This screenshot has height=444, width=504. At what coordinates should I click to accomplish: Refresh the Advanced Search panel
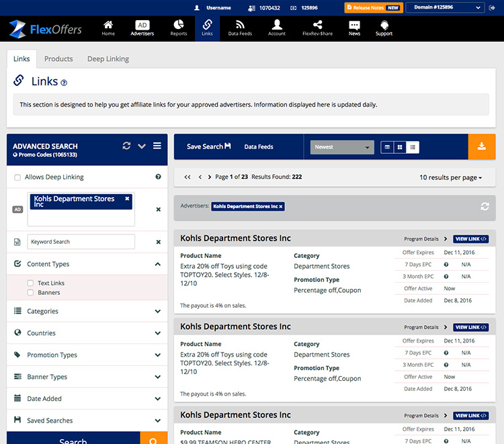tap(126, 146)
